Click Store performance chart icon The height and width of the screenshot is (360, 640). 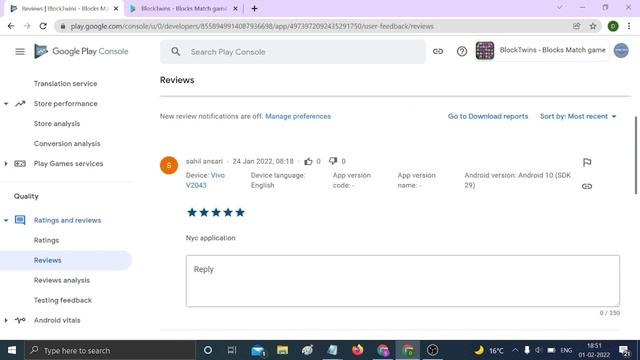[20, 104]
